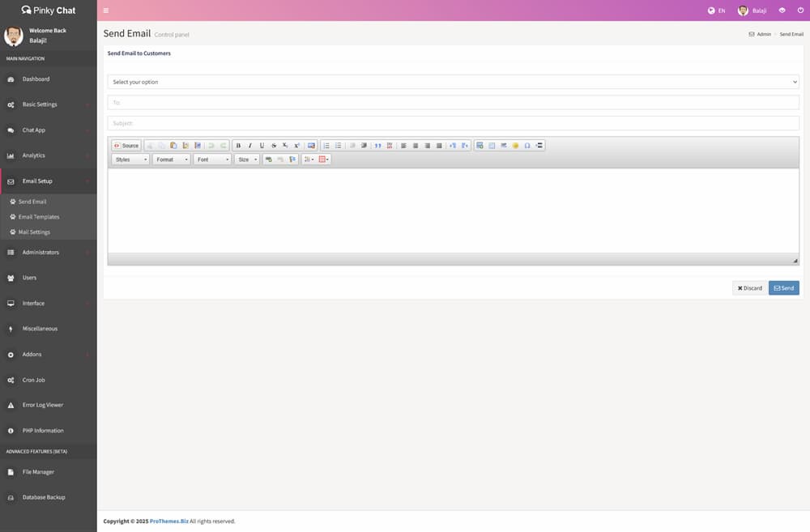Click the ProThemes.Biz footer link
The image size is (810, 532).
click(x=169, y=521)
